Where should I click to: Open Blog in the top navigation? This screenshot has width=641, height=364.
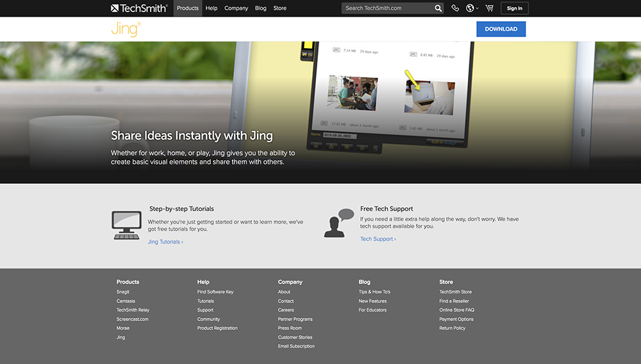(x=260, y=8)
